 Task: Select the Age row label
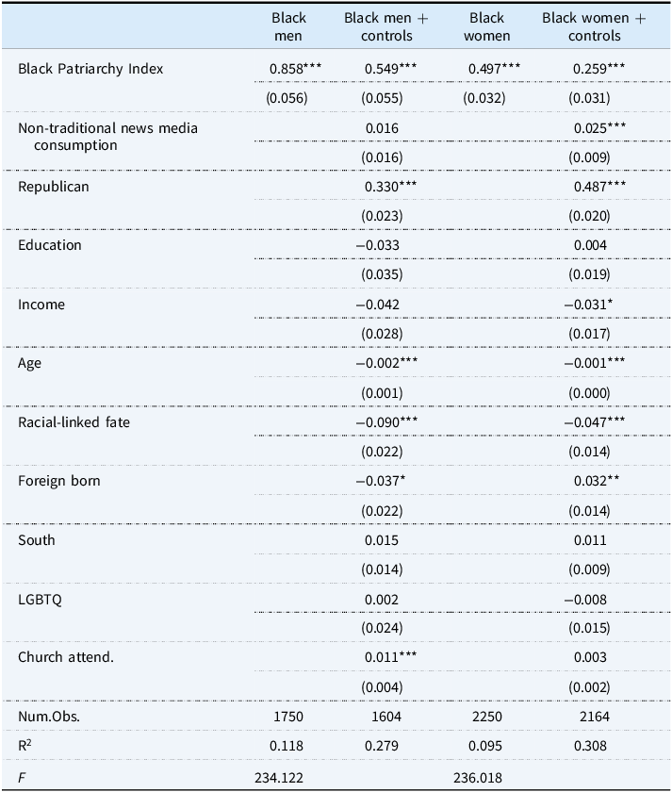(30, 364)
